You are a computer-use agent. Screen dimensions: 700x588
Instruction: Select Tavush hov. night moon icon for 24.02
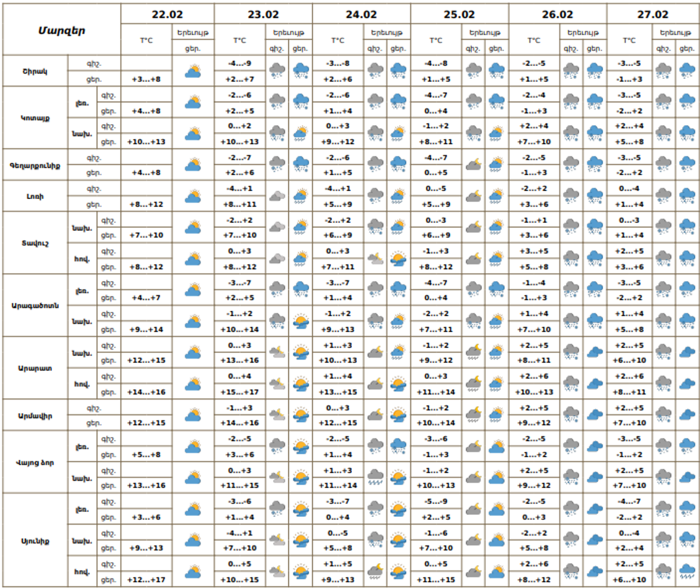[x=375, y=259]
